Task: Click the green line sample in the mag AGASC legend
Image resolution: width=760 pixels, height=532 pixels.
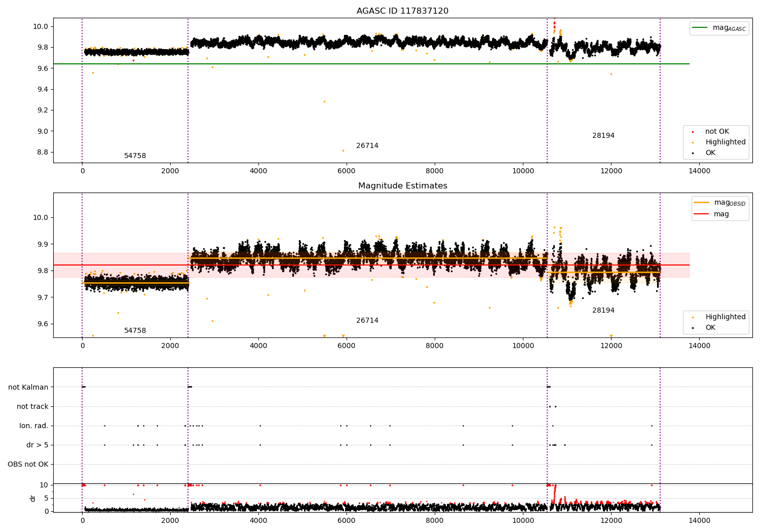Action: (x=700, y=28)
